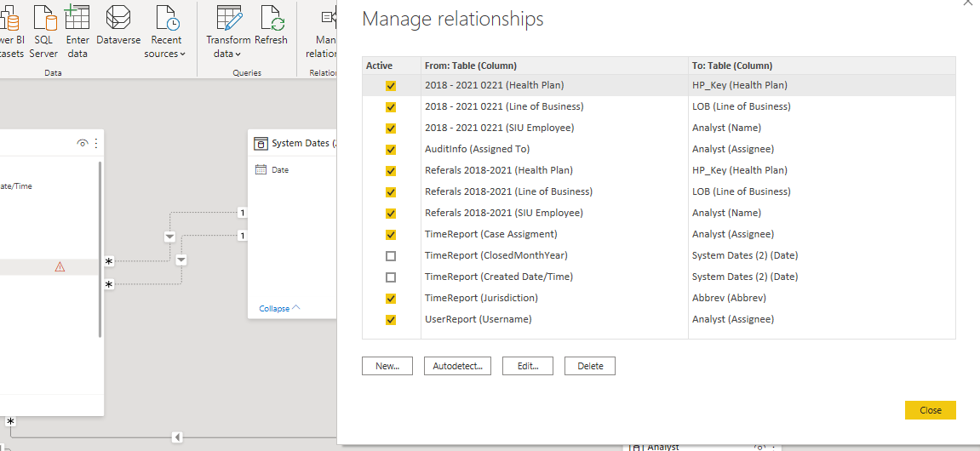980x451 pixels.
Task: Uncheck Active for Referals 2018-2021 (SIU Employee)
Action: tap(391, 213)
